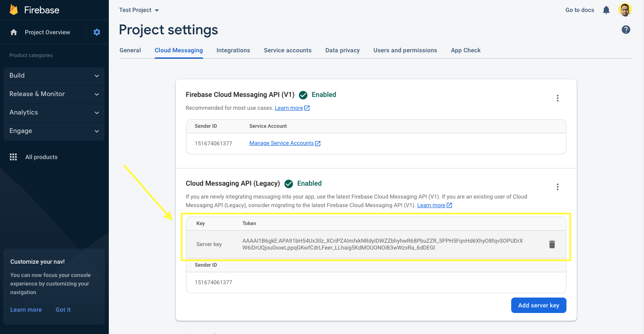The image size is (644, 334).
Task: Expand the Build category
Action: coord(54,75)
